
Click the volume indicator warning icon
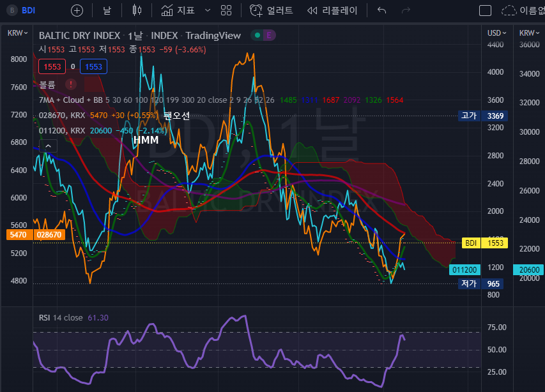pyautogui.click(x=70, y=84)
